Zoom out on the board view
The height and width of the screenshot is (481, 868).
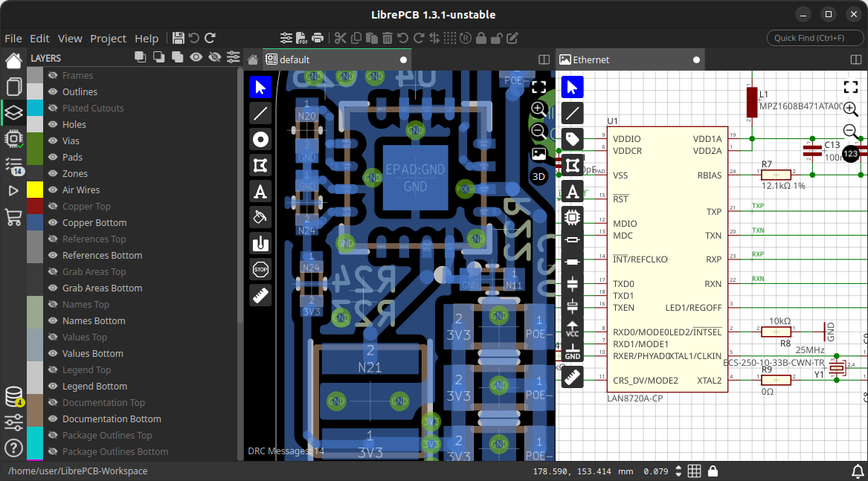539,131
